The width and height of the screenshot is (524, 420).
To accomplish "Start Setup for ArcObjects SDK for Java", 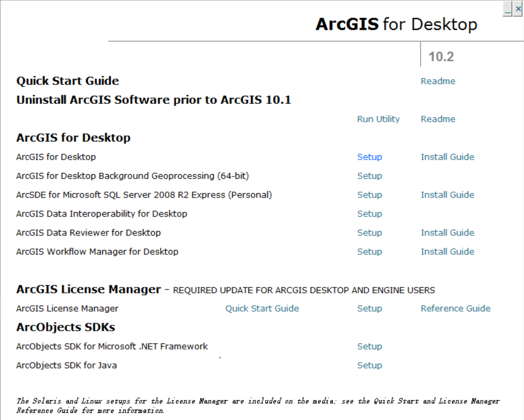I will click(370, 365).
